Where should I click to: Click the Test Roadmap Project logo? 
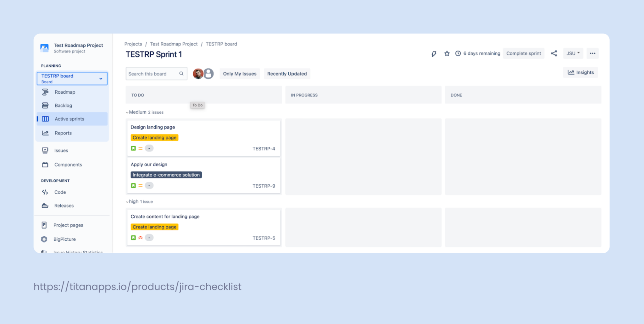[44, 48]
